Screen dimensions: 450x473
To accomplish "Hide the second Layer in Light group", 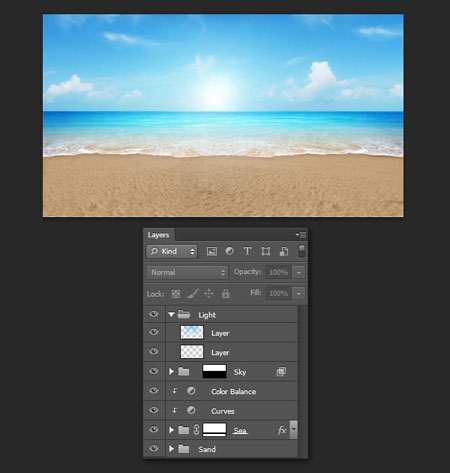I will (x=154, y=352).
